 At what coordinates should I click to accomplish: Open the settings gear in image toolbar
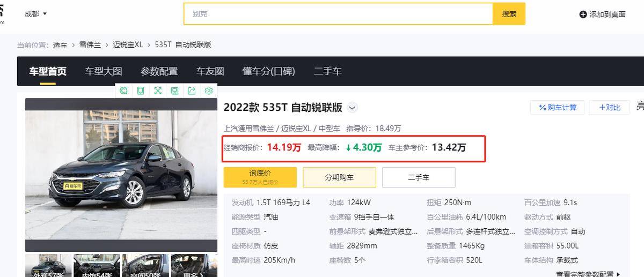click(209, 91)
